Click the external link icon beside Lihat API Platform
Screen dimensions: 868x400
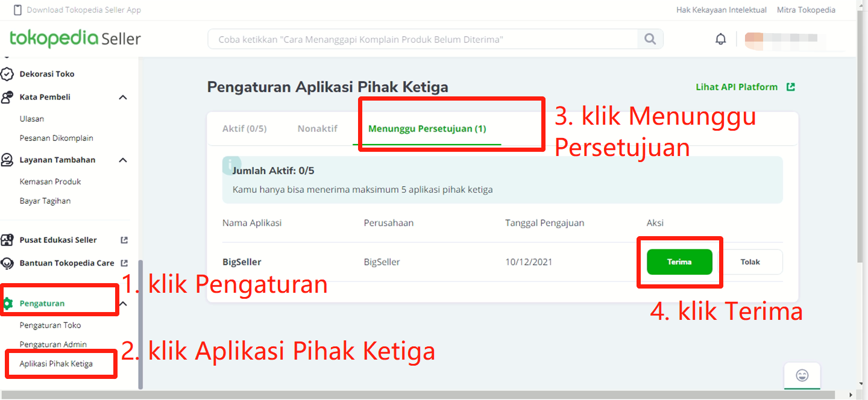click(790, 87)
